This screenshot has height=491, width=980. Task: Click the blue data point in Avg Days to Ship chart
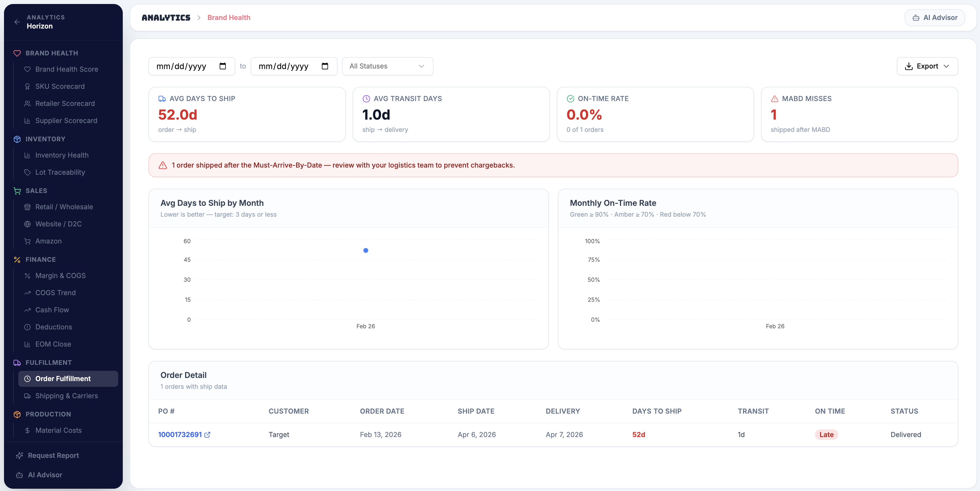click(366, 251)
